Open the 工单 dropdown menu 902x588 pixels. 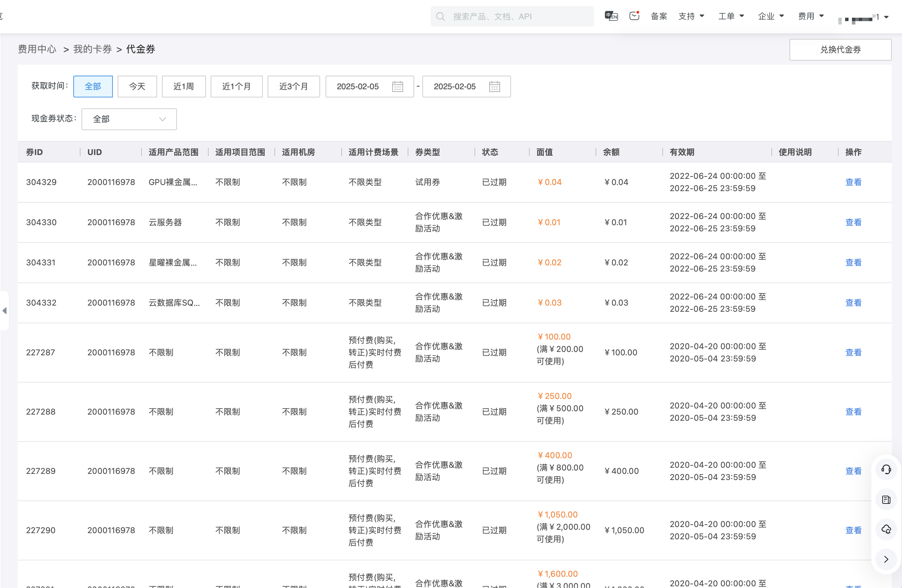click(731, 16)
